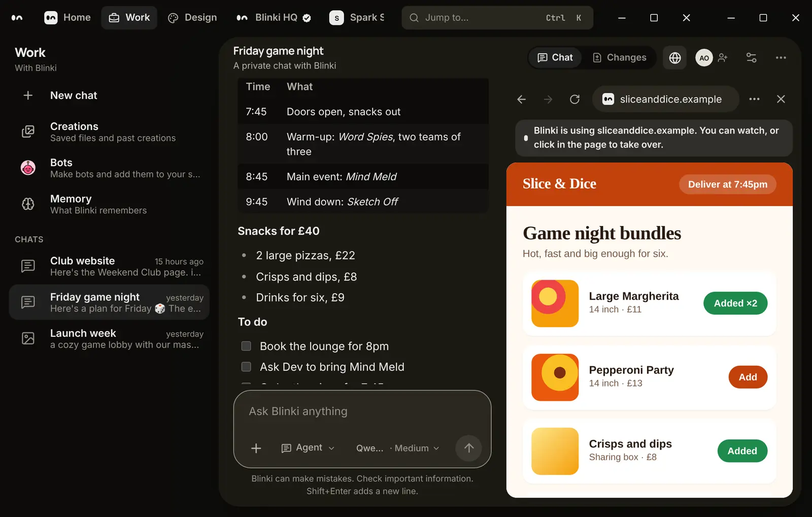Switch to the Design tab
This screenshot has width=812, height=517.
(192, 18)
